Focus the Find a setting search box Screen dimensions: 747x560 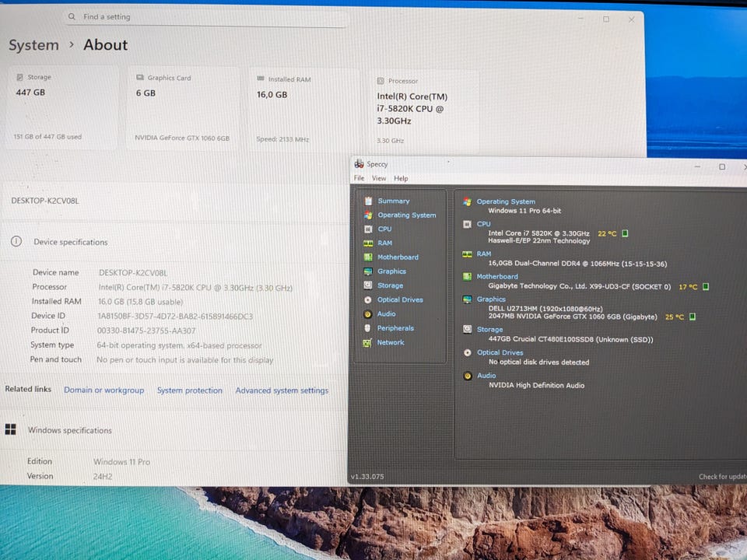tap(206, 17)
